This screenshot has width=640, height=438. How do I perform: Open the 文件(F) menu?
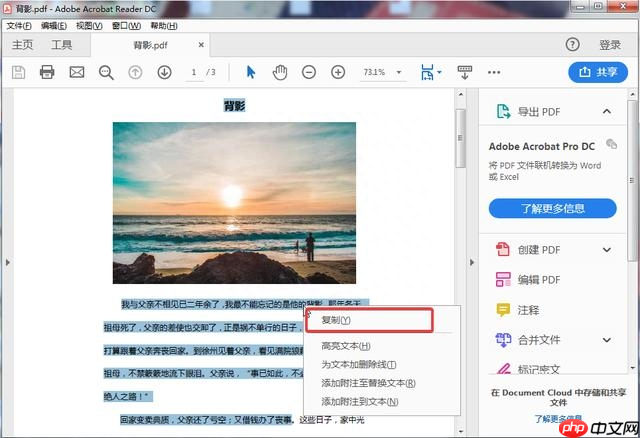[x=19, y=26]
